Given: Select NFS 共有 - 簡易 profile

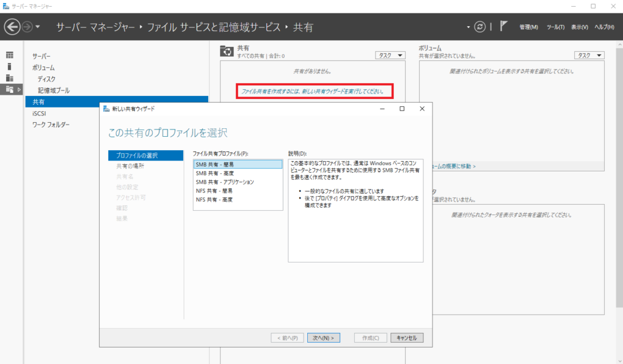Looking at the screenshot, I should (214, 191).
